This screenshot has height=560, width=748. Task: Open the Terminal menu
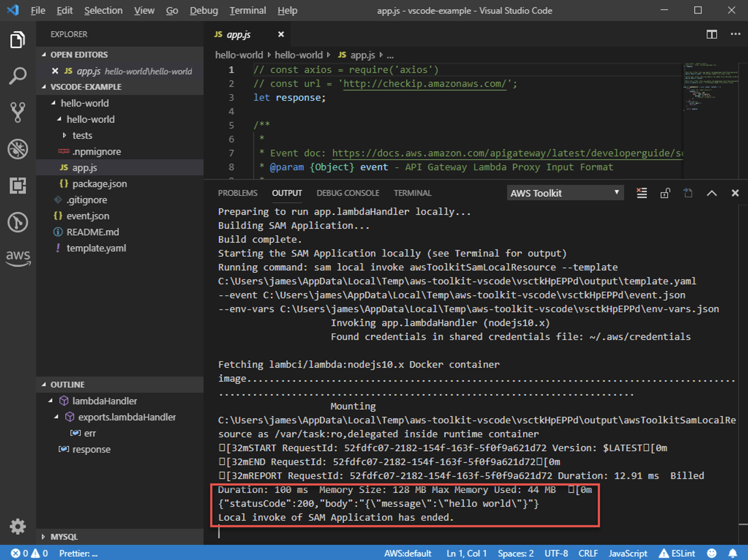pos(247,10)
